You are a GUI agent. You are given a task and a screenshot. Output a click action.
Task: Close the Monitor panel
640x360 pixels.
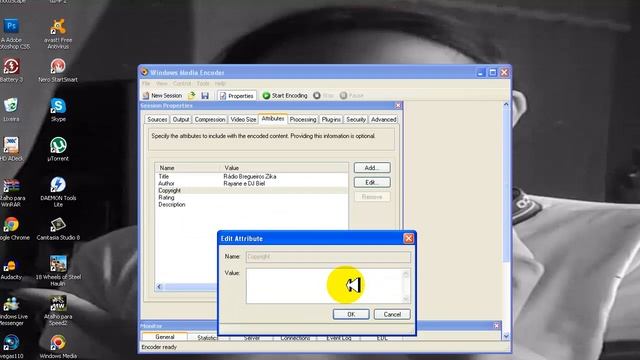coord(496,326)
